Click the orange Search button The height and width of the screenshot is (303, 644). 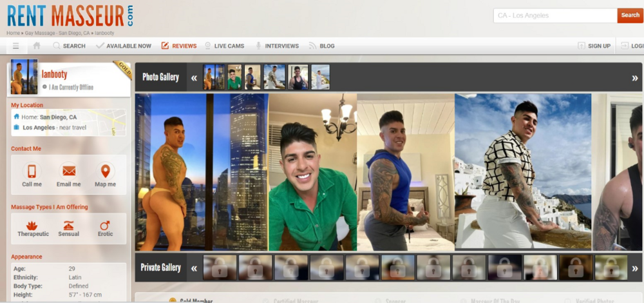629,15
